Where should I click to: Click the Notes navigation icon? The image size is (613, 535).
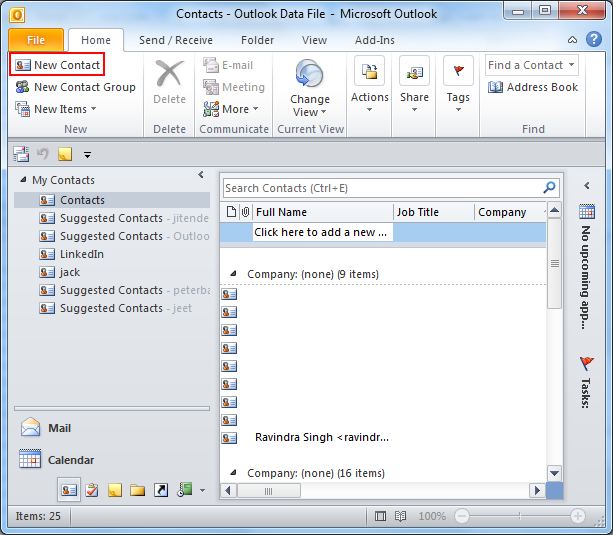pyautogui.click(x=115, y=490)
